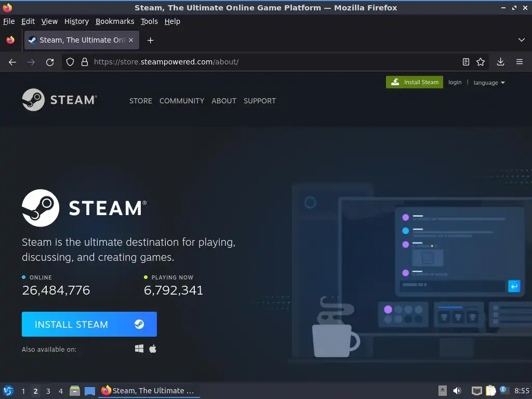Click the Windows platform icon
Viewport: 532px width, 399px height.
click(139, 349)
